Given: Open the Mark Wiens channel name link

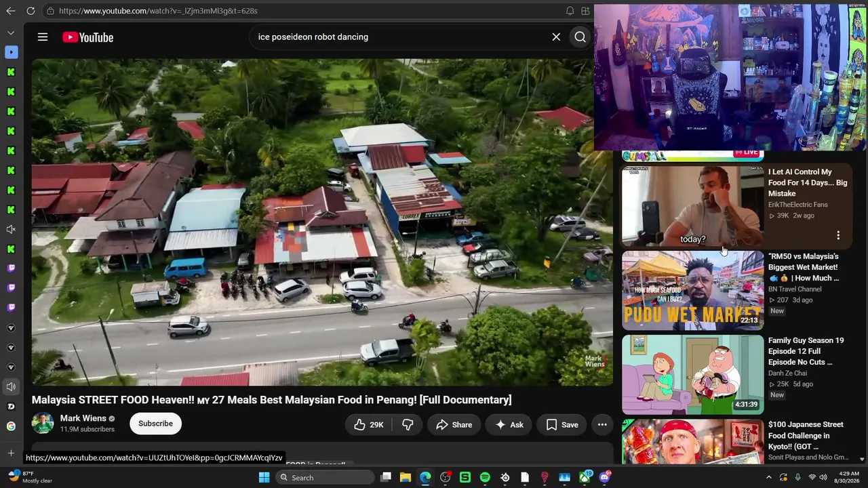Looking at the screenshot, I should coord(83,418).
